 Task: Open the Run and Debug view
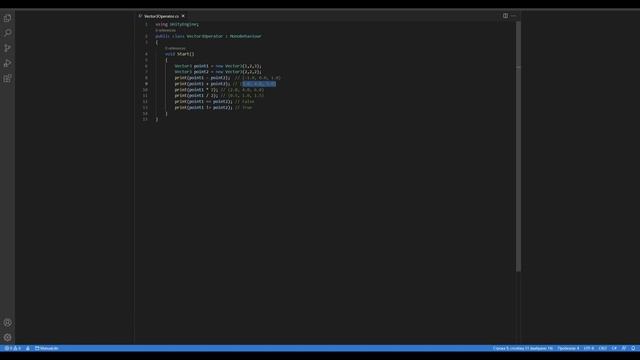pyautogui.click(x=7, y=63)
